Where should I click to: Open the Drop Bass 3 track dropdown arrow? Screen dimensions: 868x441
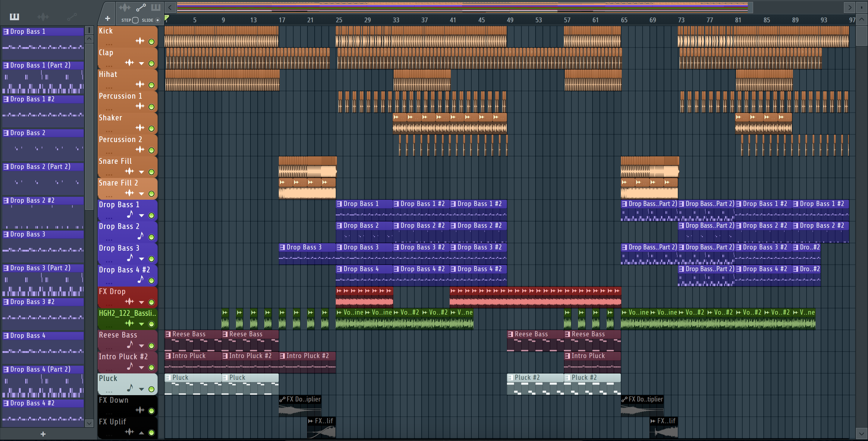142,259
